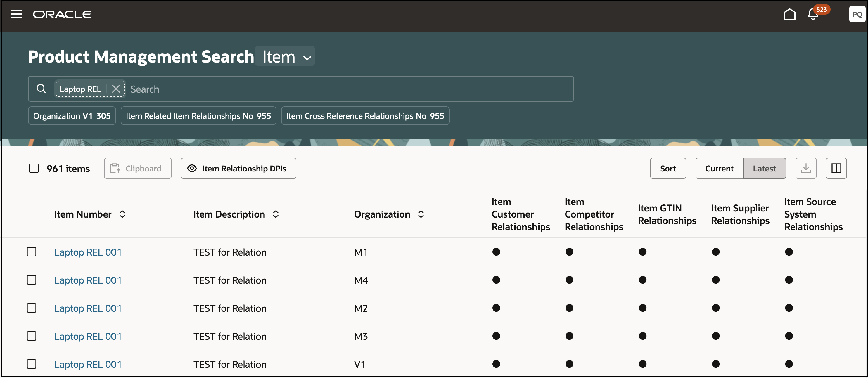Open the PQ user profile avatar

(857, 14)
